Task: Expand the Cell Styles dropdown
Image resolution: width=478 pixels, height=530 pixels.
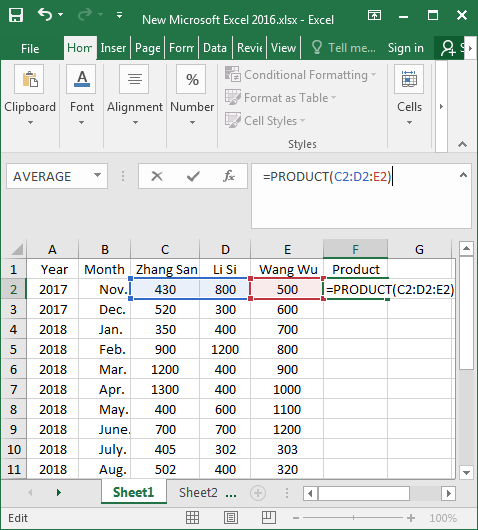Action: coord(265,120)
